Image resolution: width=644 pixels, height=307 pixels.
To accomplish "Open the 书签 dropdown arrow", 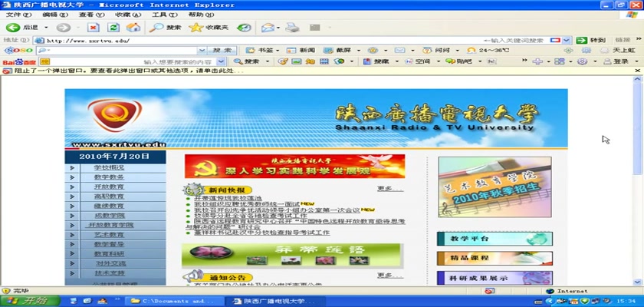I will [278, 50].
